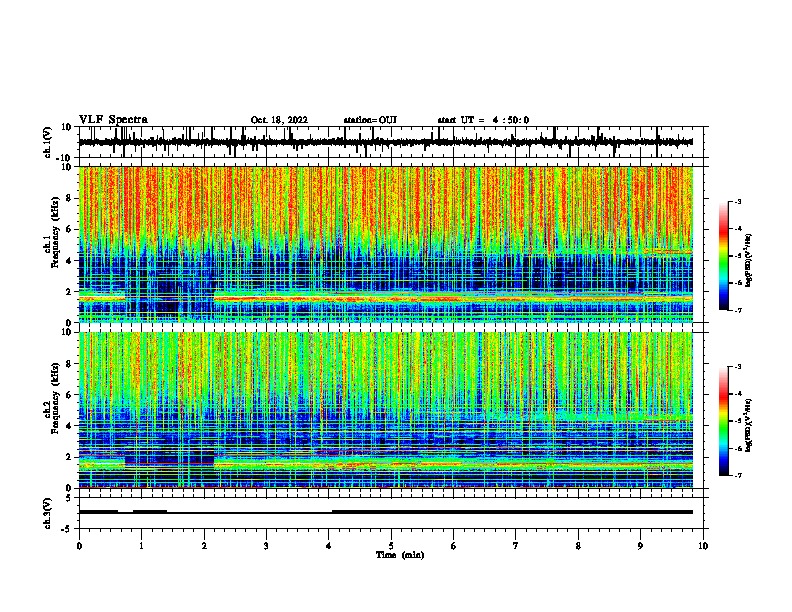This screenshot has width=792, height=612.
Task: Click the upper colorbar's log(PSD) label
Action: (x=748, y=261)
